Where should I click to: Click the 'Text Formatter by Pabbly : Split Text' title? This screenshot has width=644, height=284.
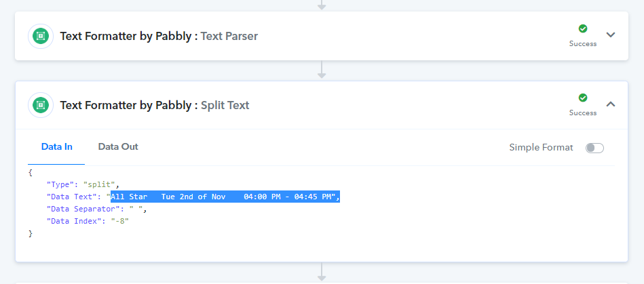155,106
